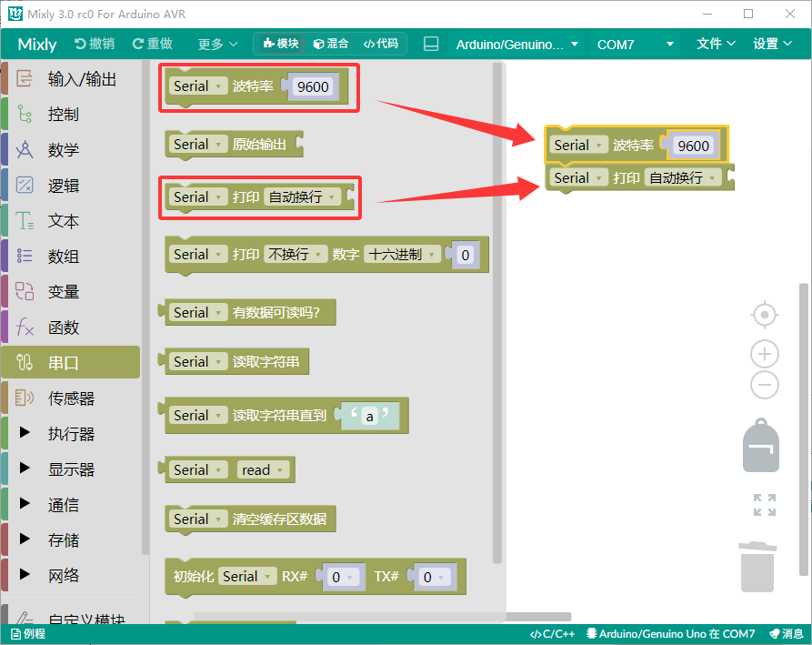Click the 文本 text icon
The image size is (812, 645).
click(25, 221)
